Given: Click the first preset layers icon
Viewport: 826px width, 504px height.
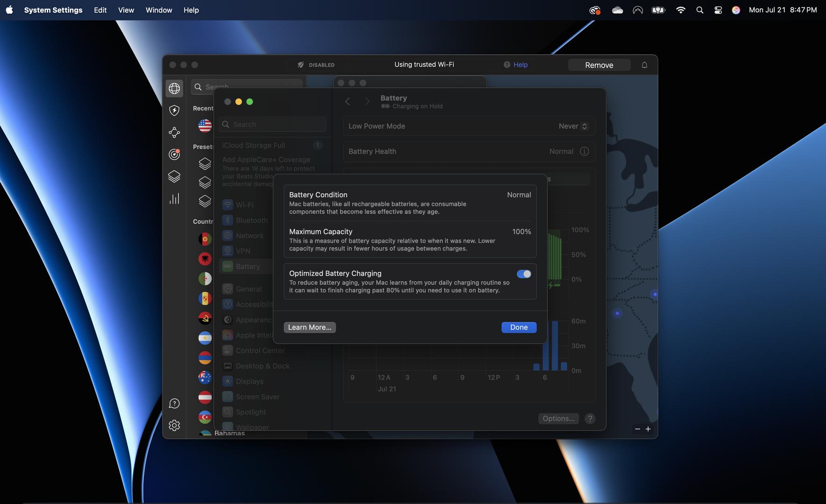Looking at the screenshot, I should [x=205, y=164].
